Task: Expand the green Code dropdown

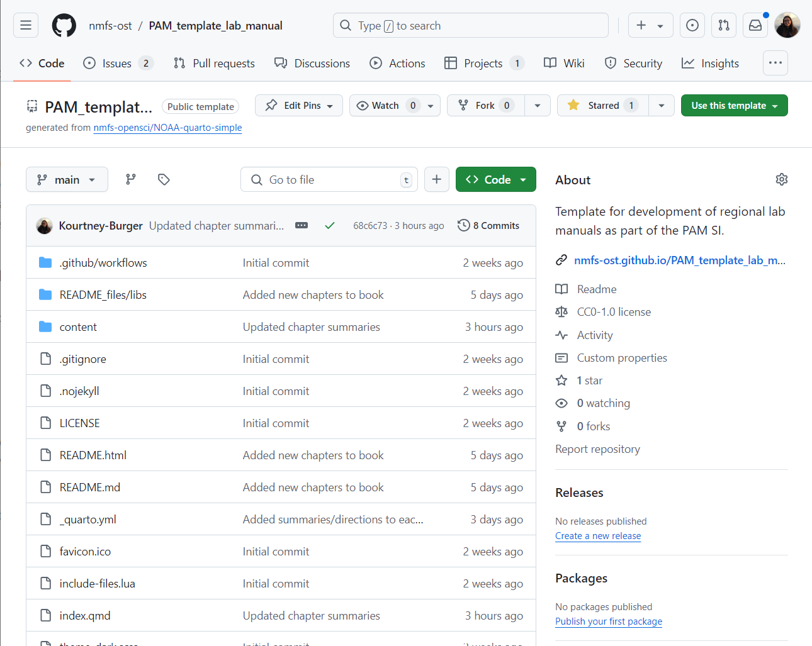Action: click(x=495, y=179)
